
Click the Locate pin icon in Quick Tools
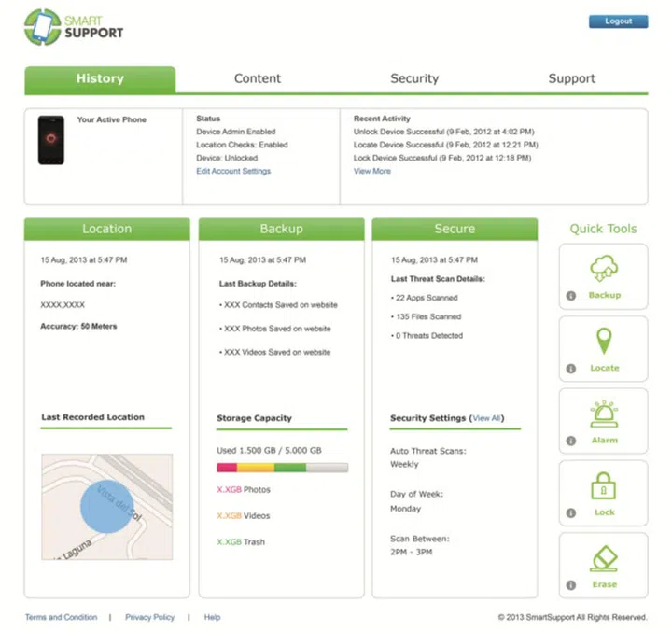click(x=604, y=341)
